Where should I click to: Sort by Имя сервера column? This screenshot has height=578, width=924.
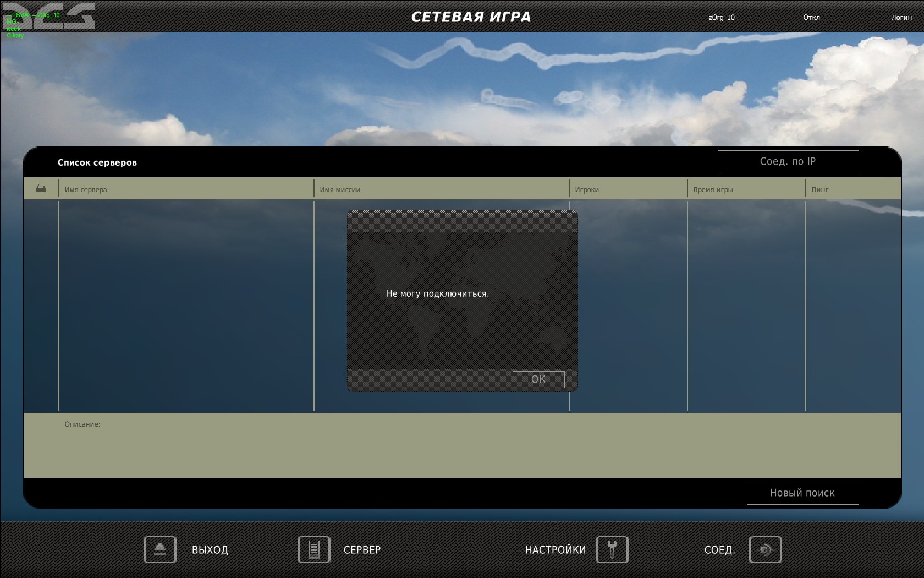click(x=86, y=189)
